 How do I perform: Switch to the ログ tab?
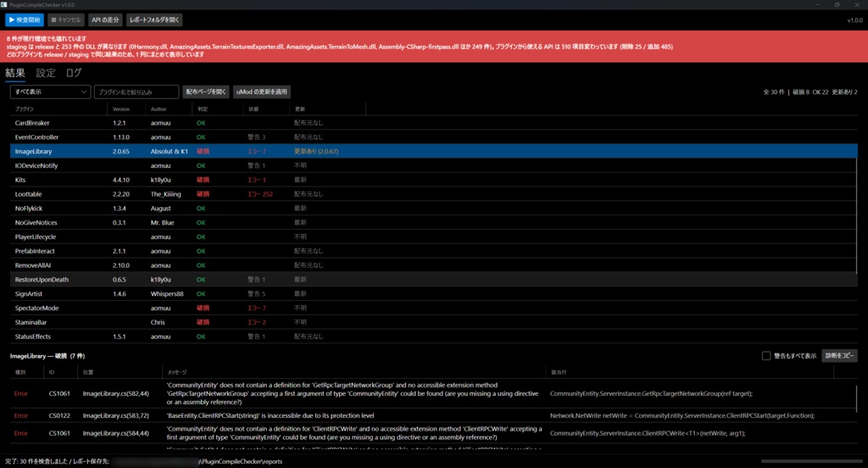[74, 73]
